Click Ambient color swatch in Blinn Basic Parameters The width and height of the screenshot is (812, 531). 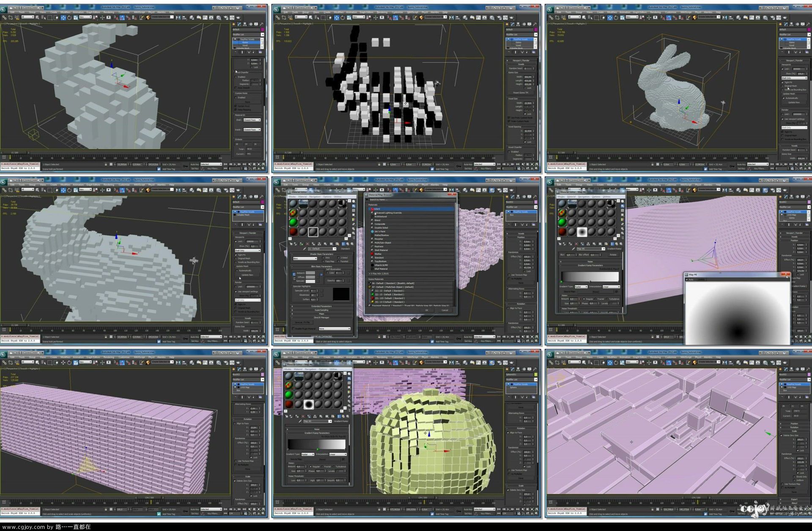[x=310, y=273]
